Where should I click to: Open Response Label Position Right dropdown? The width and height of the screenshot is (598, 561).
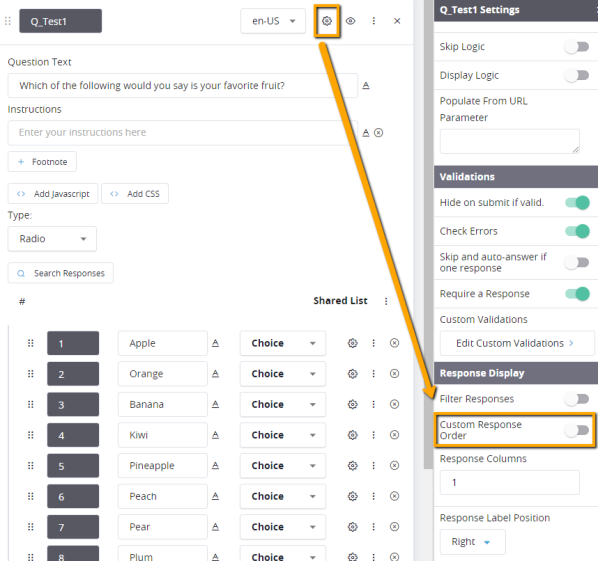(x=473, y=542)
